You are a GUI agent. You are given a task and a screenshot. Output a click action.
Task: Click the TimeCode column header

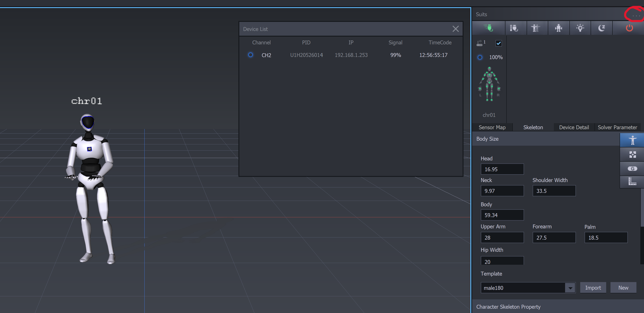pyautogui.click(x=440, y=43)
